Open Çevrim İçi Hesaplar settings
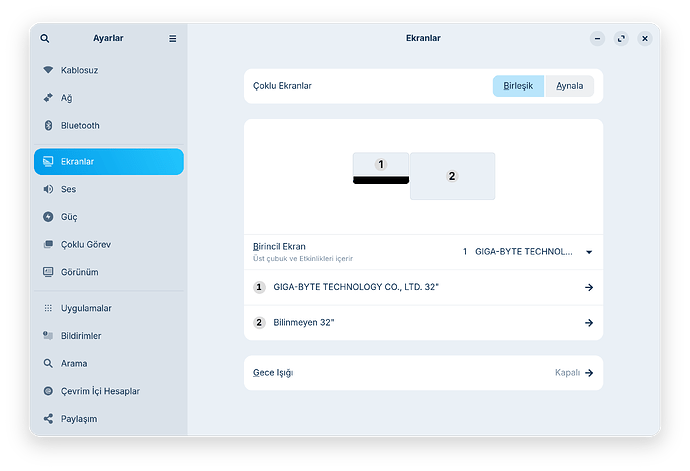This screenshot has height=471, width=690. tap(109, 391)
